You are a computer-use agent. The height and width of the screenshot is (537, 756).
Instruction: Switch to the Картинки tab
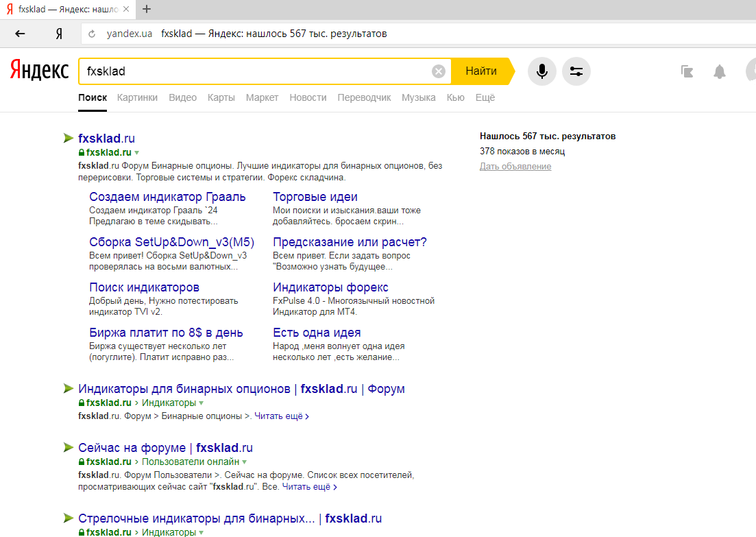137,97
